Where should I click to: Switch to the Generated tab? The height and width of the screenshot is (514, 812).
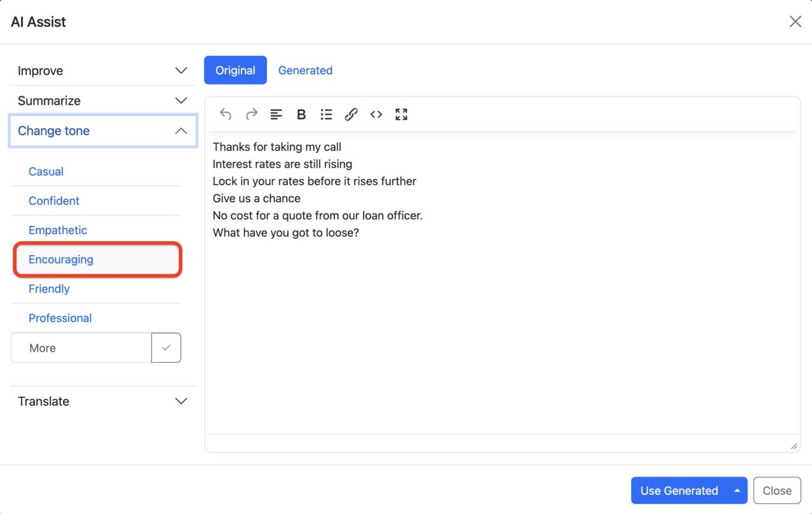pos(305,70)
